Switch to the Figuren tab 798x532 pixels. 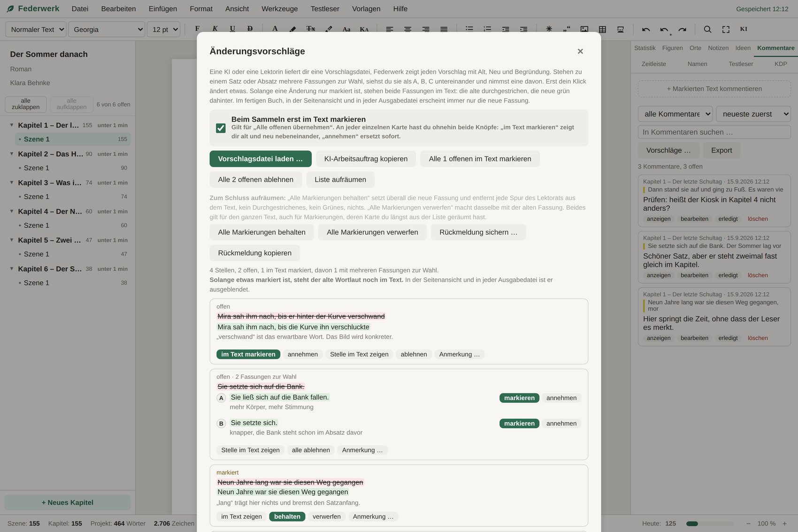(x=673, y=48)
